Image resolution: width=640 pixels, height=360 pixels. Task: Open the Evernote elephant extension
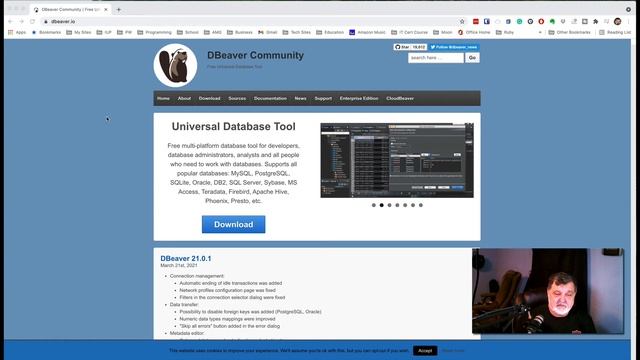(x=552, y=21)
